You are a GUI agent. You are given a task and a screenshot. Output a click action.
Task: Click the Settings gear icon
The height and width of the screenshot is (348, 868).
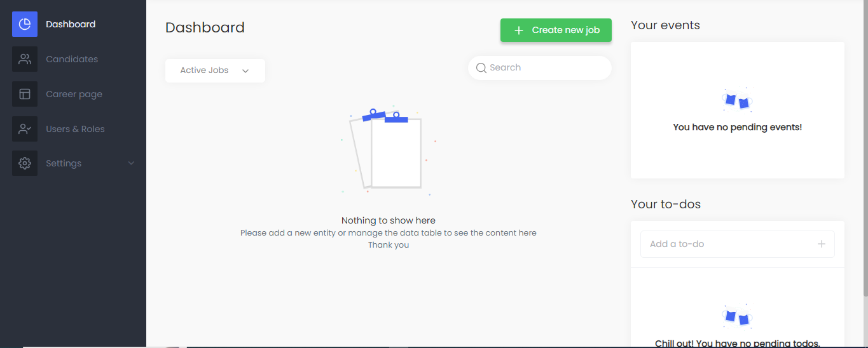coord(25,163)
